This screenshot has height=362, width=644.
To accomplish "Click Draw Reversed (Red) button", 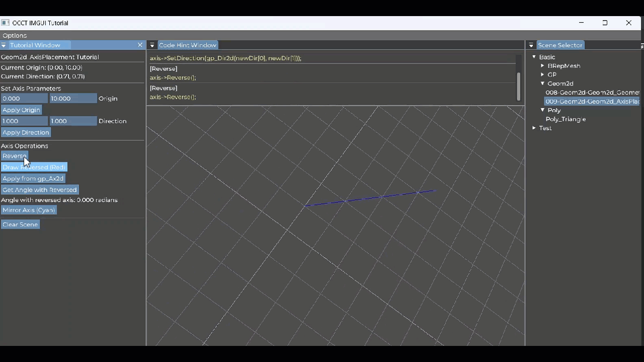I will tap(34, 167).
